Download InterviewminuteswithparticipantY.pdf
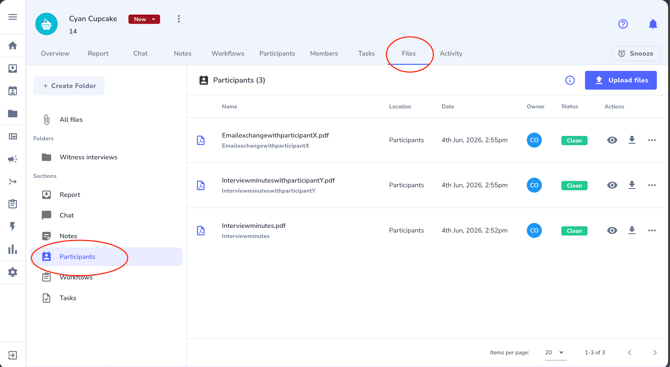Screen dimensions: 670x367 tap(632, 185)
